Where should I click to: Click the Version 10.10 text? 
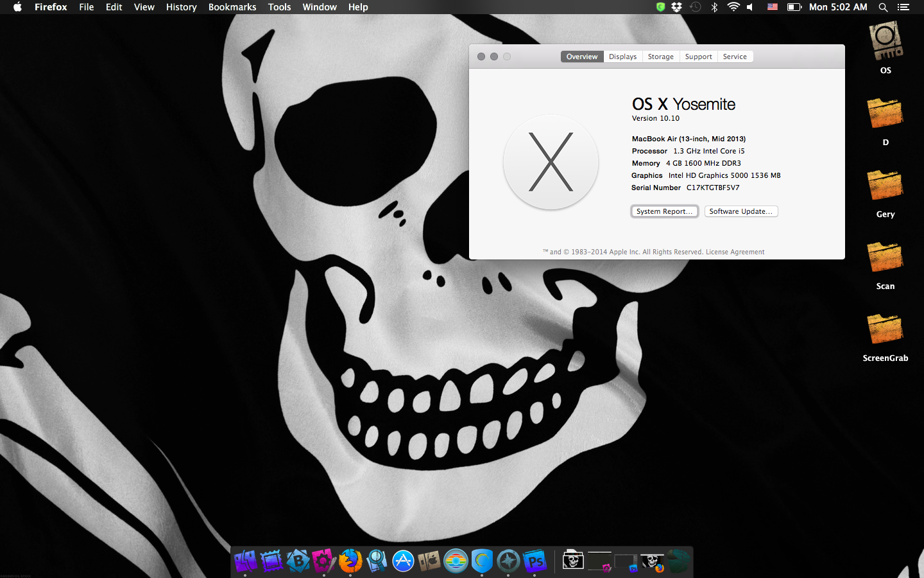[656, 118]
